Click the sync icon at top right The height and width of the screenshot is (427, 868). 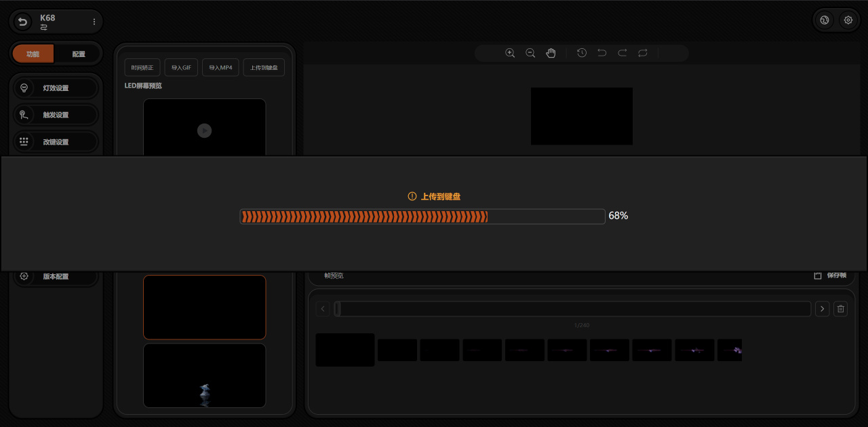coord(825,20)
